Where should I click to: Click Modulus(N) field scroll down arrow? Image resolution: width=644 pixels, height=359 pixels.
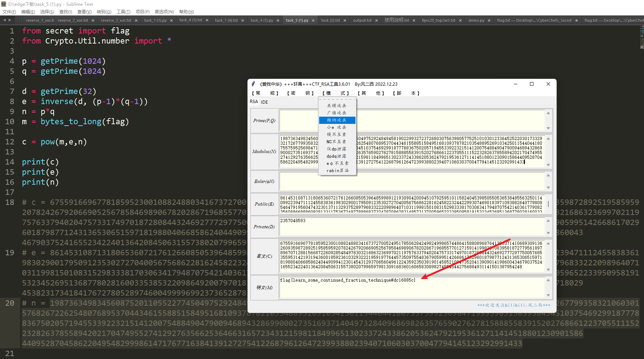tap(548, 165)
